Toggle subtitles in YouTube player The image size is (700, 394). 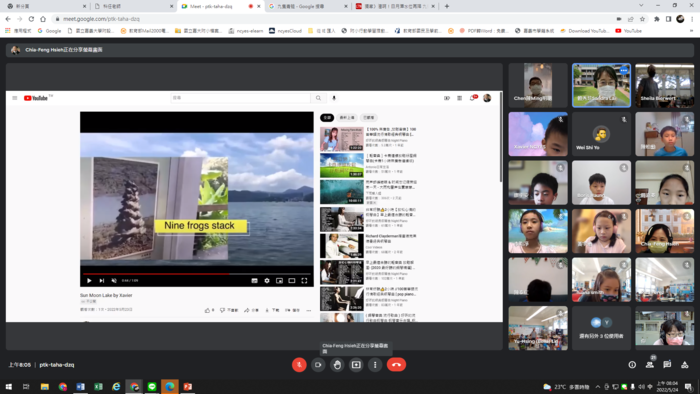254,281
